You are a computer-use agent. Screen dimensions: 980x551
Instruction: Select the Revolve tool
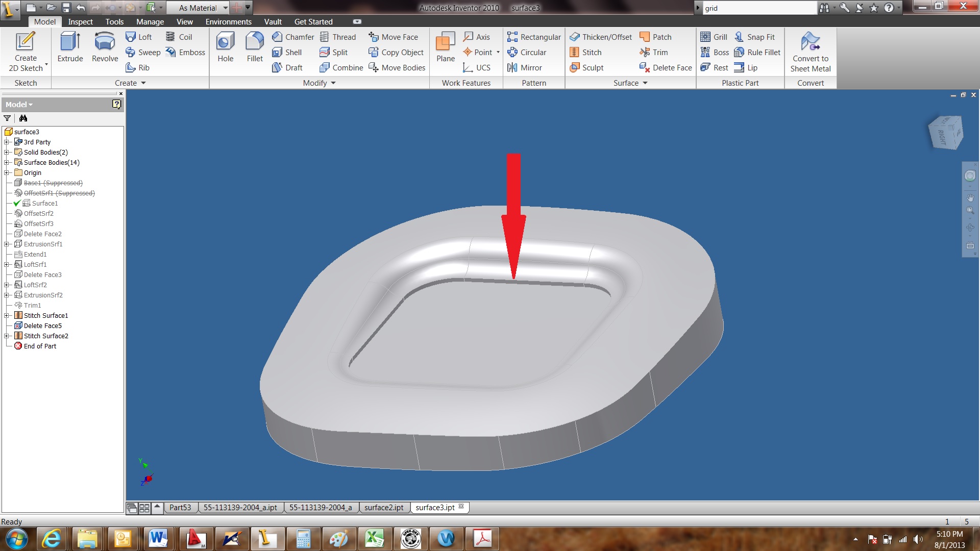point(105,47)
